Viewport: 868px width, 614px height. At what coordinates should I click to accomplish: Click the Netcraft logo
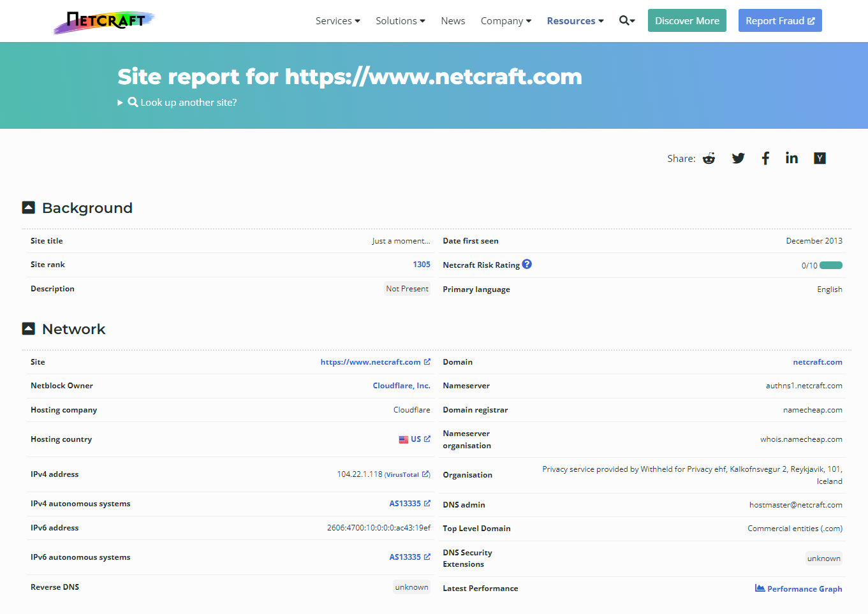(x=105, y=22)
